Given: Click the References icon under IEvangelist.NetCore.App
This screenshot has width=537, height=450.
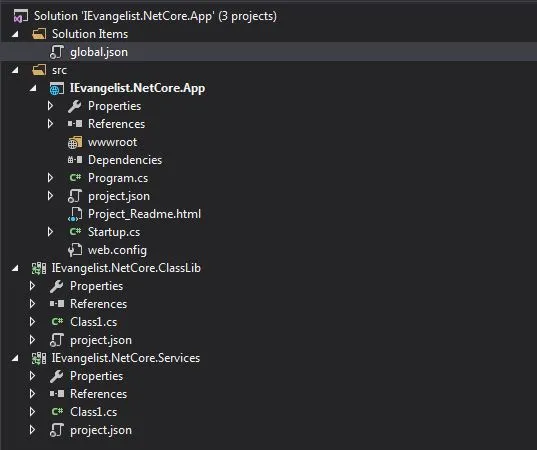Looking at the screenshot, I should 75,124.
